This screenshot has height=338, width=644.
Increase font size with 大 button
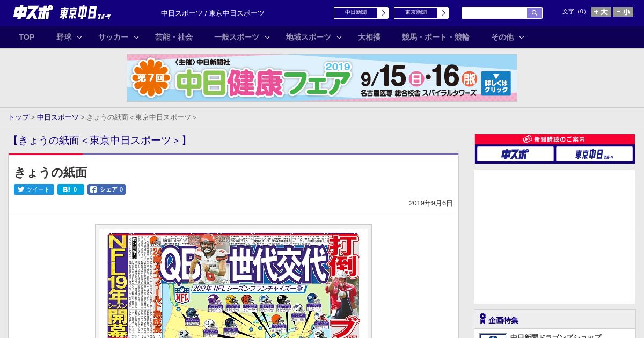coord(601,12)
